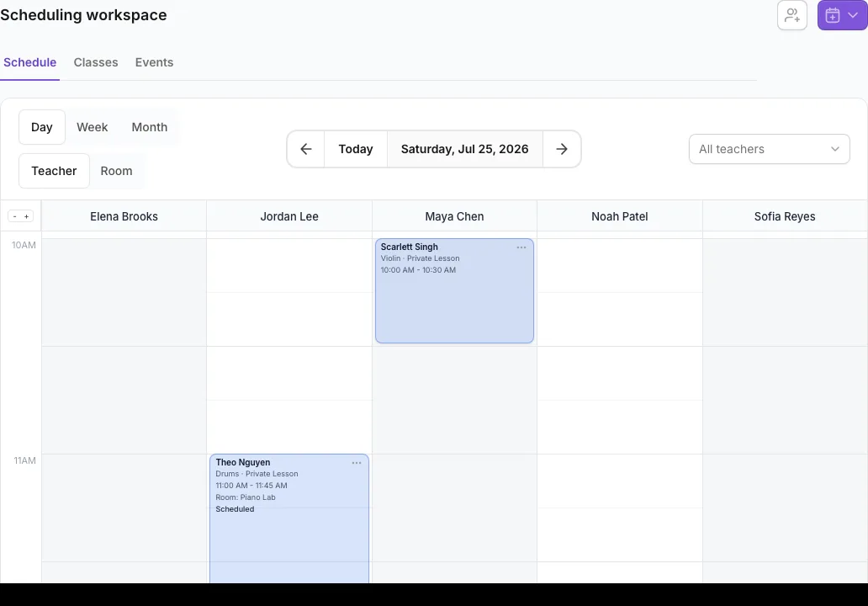The height and width of the screenshot is (606, 868).
Task: Open Scarlett Singh violin lesson card
Action: click(454, 291)
